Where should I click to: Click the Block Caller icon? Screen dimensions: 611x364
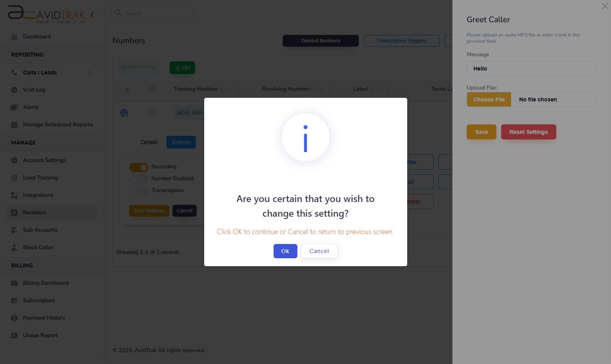[x=14, y=248]
